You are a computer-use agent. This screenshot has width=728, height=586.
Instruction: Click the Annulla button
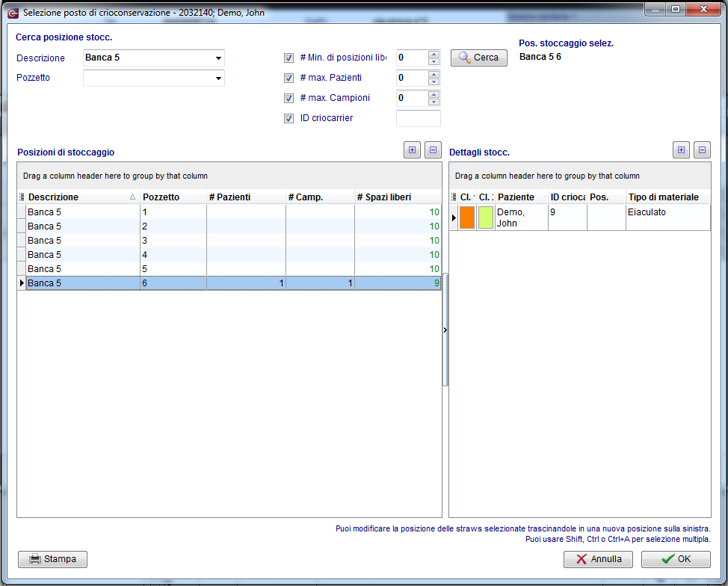tap(598, 559)
